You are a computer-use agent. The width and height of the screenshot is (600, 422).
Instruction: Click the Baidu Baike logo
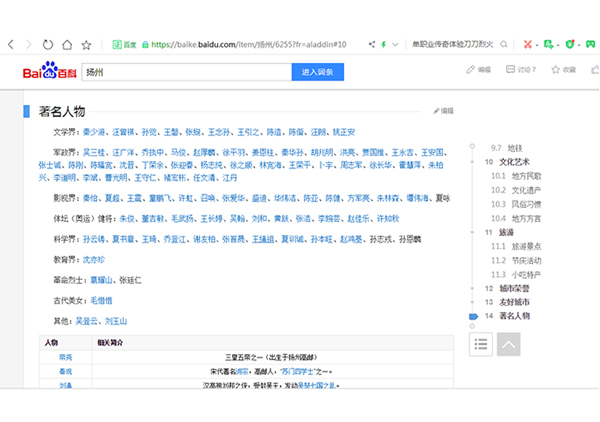49,72
